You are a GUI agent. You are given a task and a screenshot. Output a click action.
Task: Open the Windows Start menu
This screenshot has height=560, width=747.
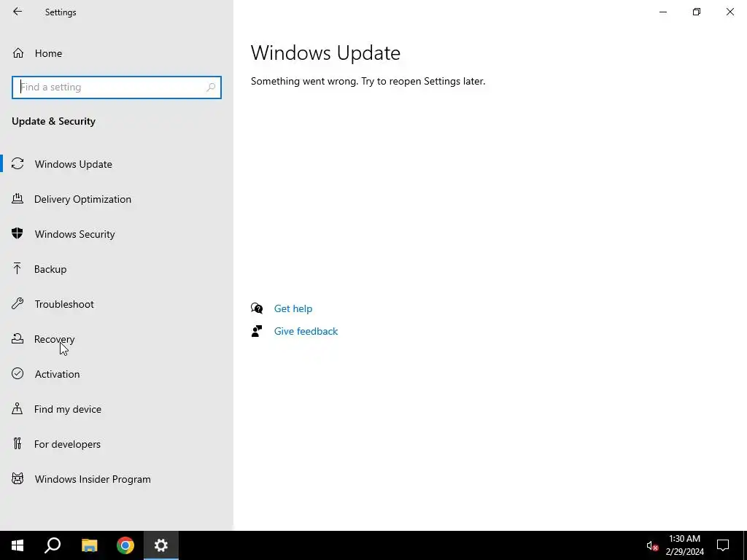[x=18, y=545]
